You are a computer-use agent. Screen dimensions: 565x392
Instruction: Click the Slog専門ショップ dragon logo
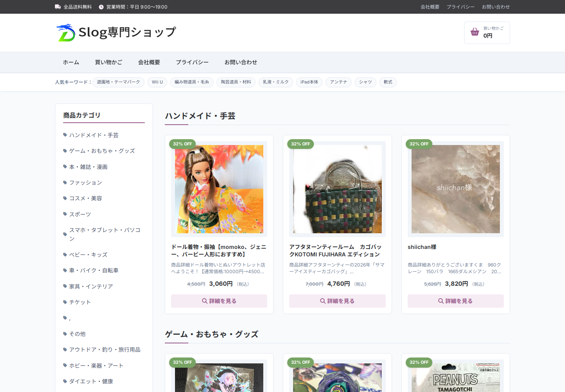click(x=66, y=33)
